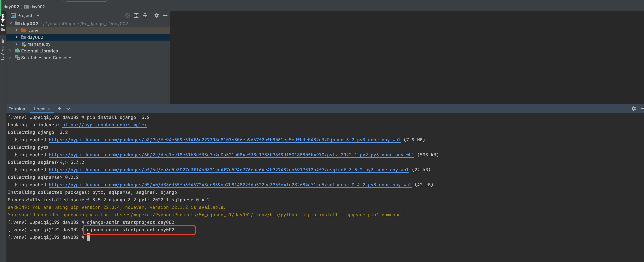This screenshot has height=262, width=644.
Task: Click the locate/select opened file target icon
Action: [x=128, y=16]
